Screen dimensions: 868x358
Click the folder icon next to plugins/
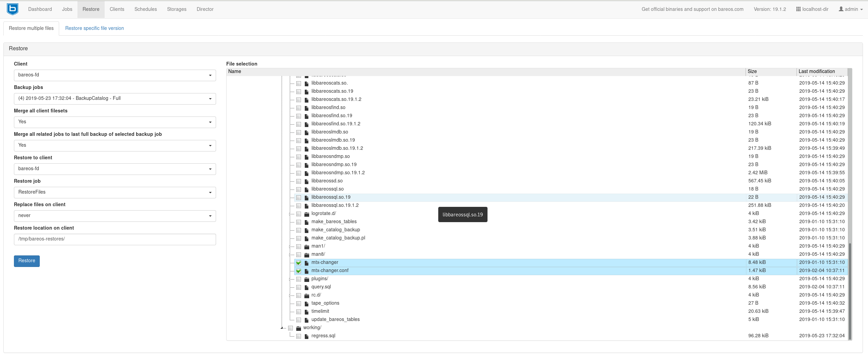coord(306,279)
